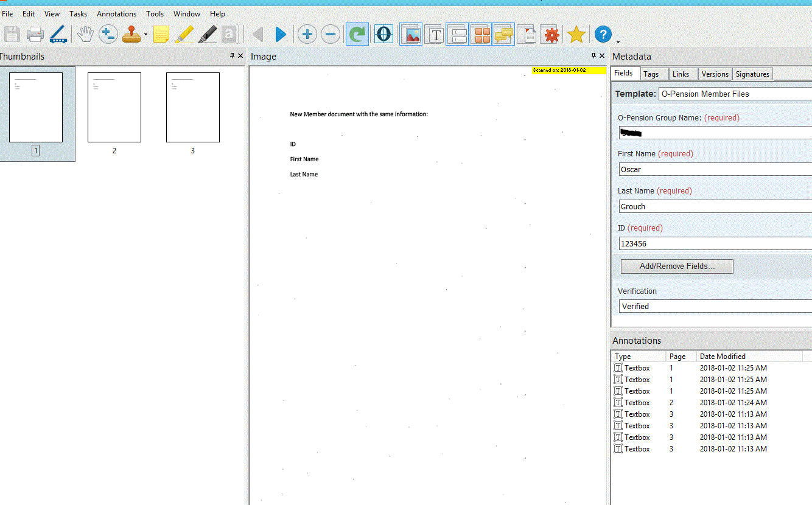Select the page 2 thumbnail

tap(114, 108)
